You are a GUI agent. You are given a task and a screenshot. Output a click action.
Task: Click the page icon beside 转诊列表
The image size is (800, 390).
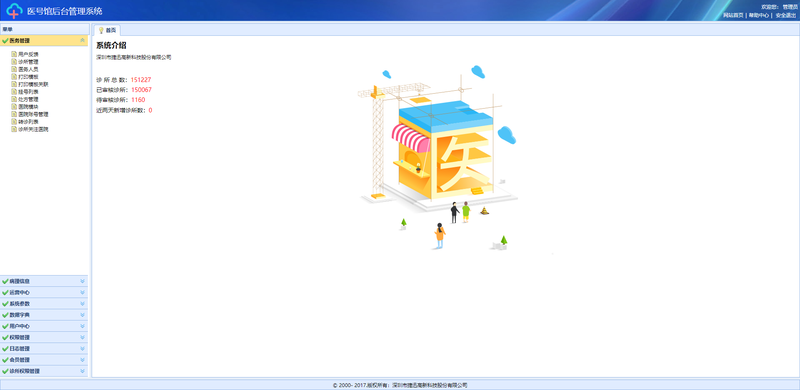point(14,122)
